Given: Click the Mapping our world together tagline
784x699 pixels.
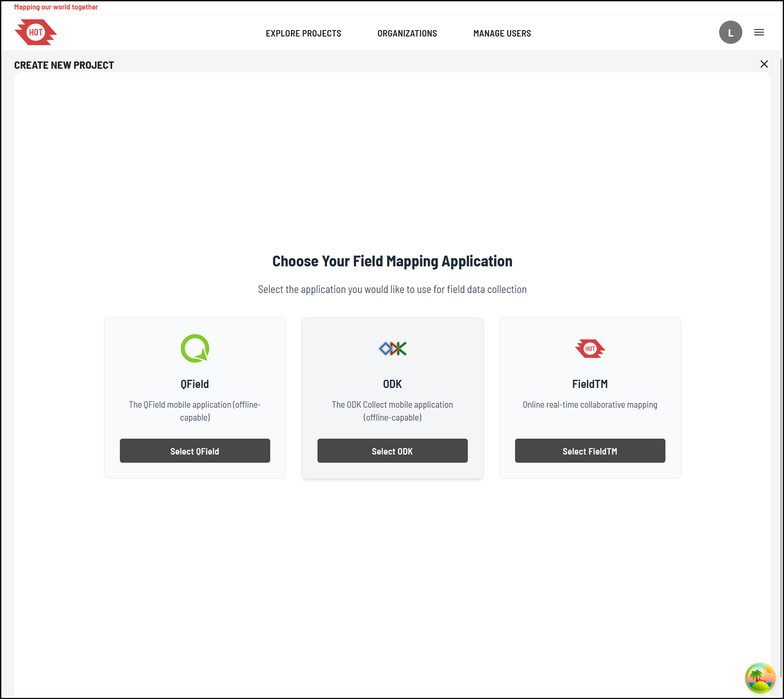Looking at the screenshot, I should pos(56,7).
